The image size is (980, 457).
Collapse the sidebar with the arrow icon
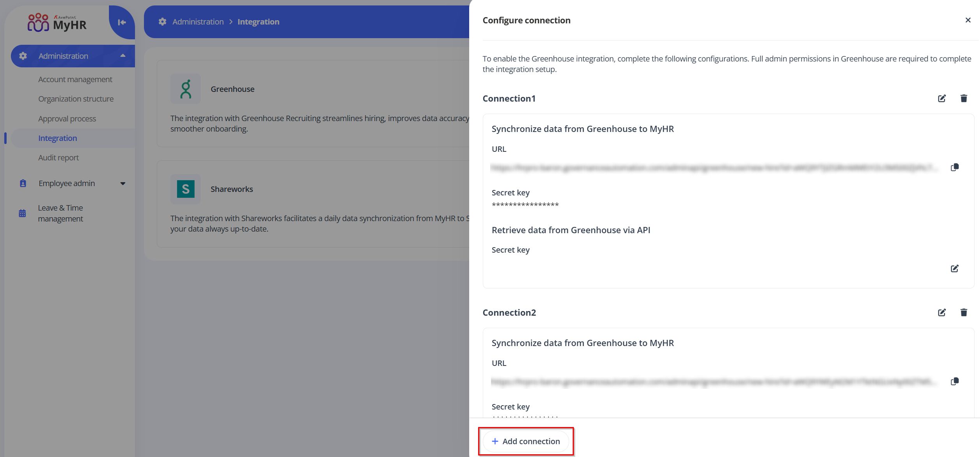pos(122,23)
